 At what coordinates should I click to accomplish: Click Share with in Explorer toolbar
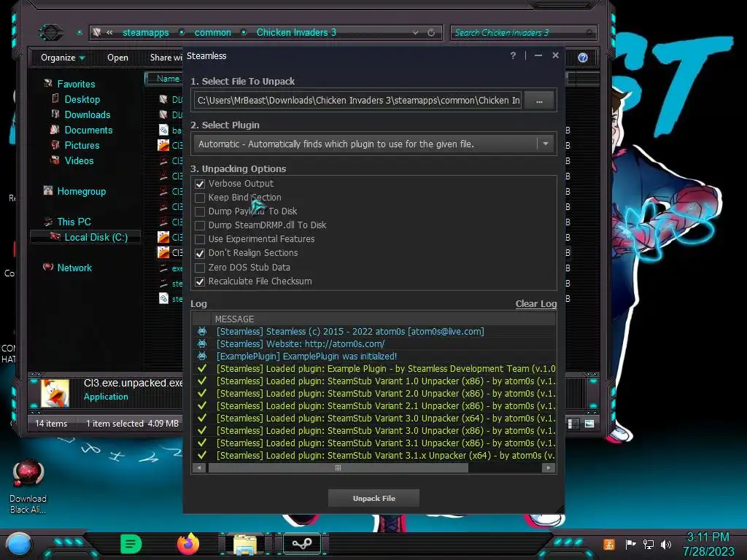pyautogui.click(x=166, y=58)
